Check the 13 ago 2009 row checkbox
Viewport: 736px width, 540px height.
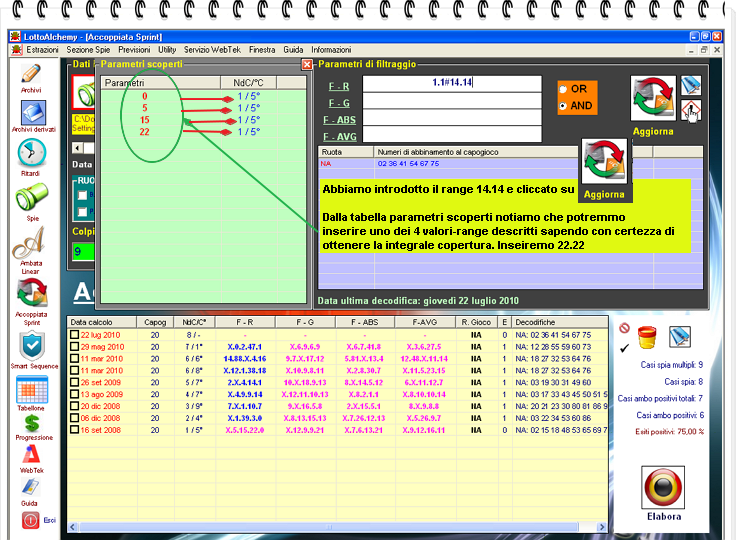(x=74, y=394)
